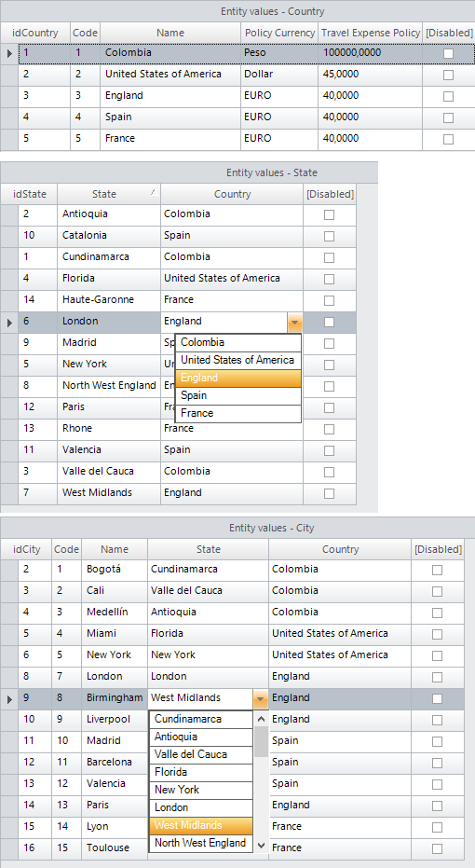Click the row selector arrow for Colombia country row
The width and height of the screenshot is (475, 868).
[x=9, y=54]
